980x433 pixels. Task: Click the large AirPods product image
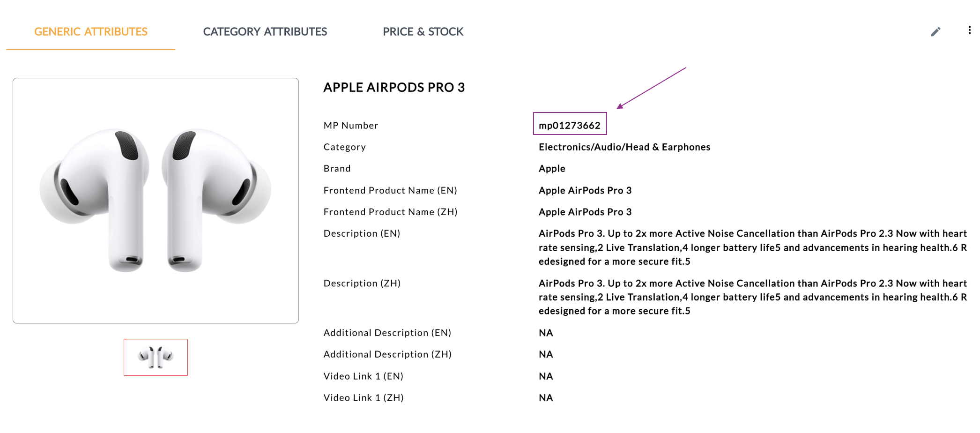156,201
